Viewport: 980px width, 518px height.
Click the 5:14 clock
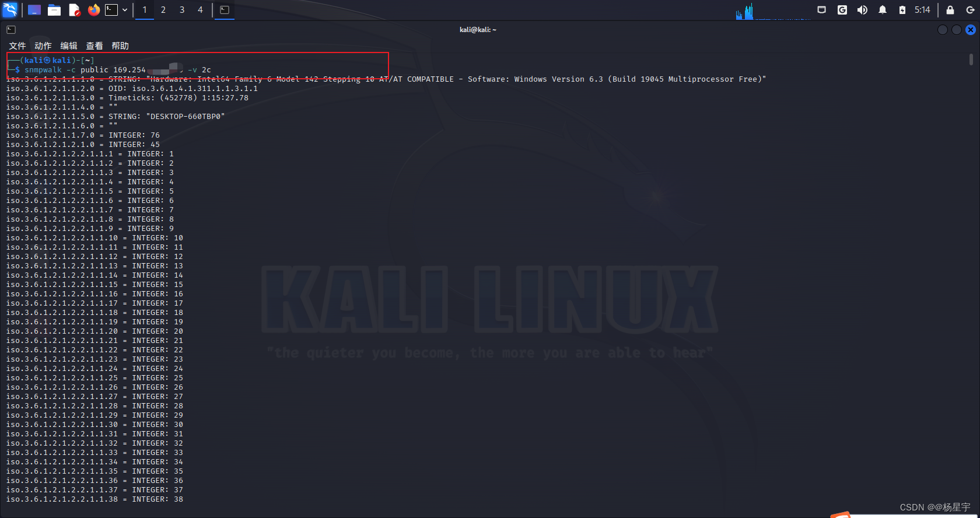click(x=922, y=10)
